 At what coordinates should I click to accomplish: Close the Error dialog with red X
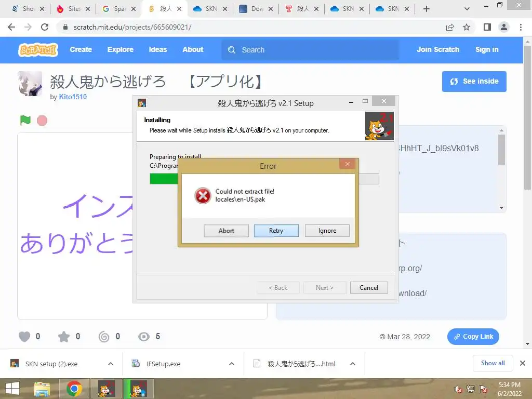click(x=347, y=164)
